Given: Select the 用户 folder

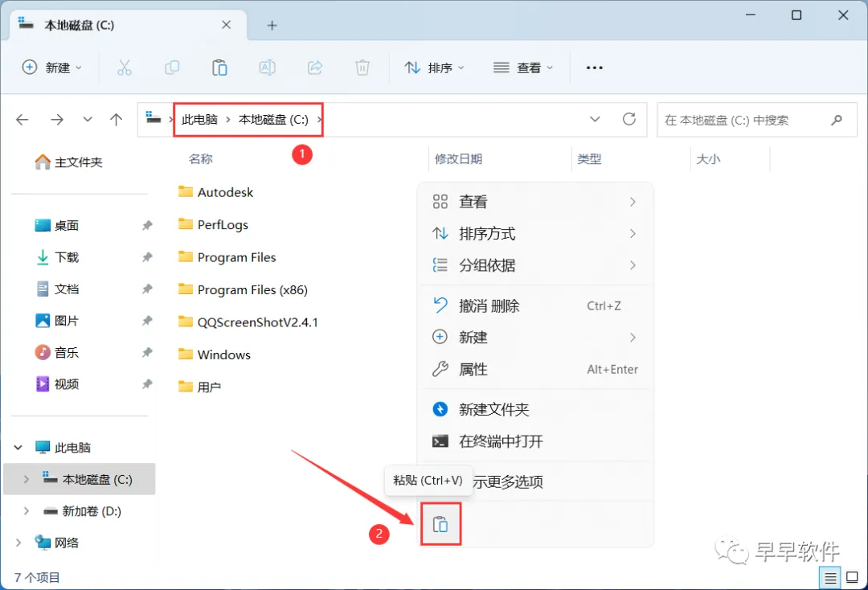Looking at the screenshot, I should click(199, 387).
